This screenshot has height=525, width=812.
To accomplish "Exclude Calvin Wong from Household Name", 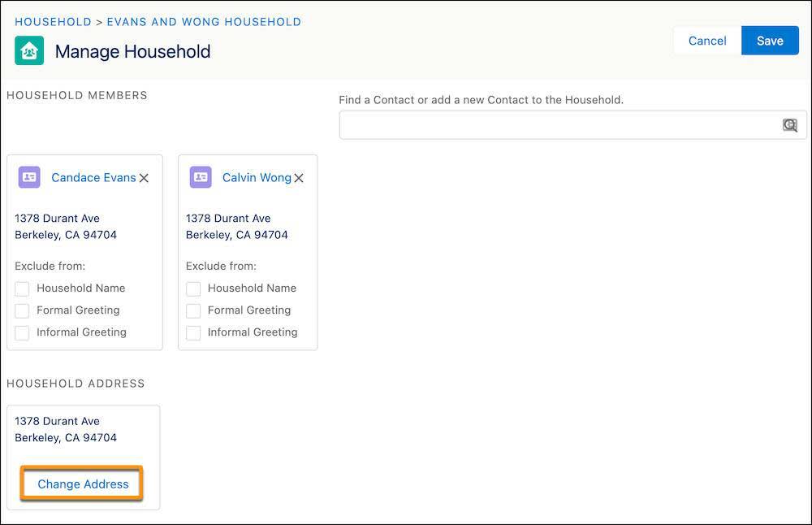I will 193,289.
